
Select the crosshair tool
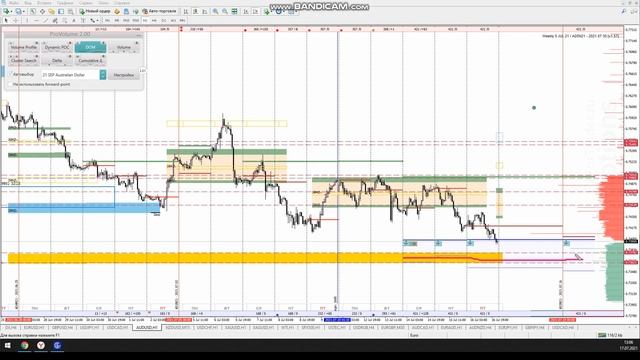coord(16,20)
